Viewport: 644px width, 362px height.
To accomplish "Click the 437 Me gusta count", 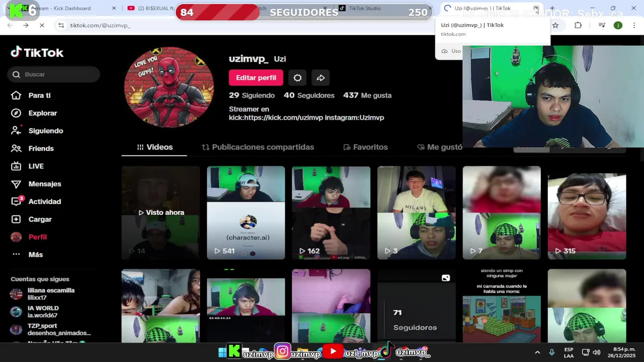I will click(x=367, y=95).
